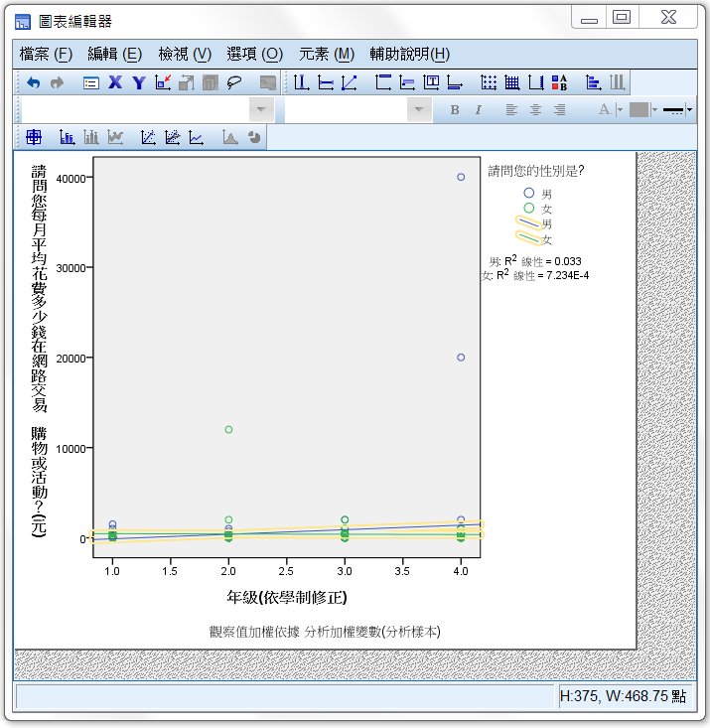Select the Y axis icon
Viewport: 710px width, 728px height.
pyautogui.click(x=139, y=83)
